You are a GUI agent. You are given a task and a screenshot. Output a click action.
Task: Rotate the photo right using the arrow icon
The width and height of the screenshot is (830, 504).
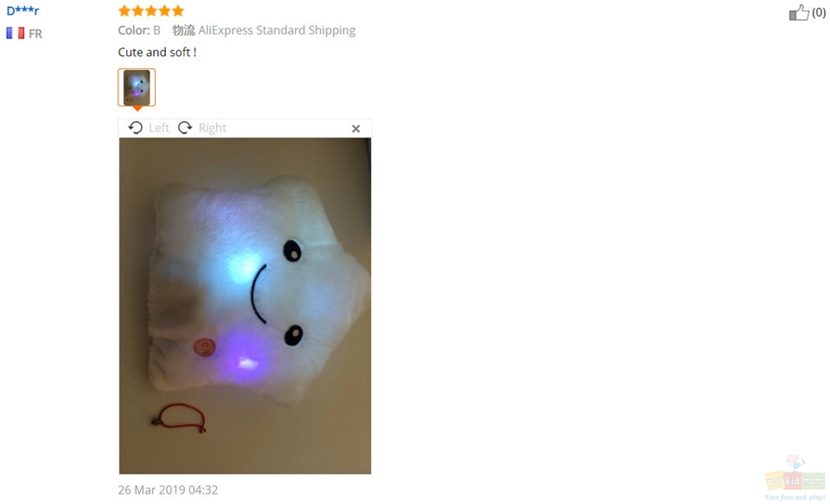click(185, 128)
